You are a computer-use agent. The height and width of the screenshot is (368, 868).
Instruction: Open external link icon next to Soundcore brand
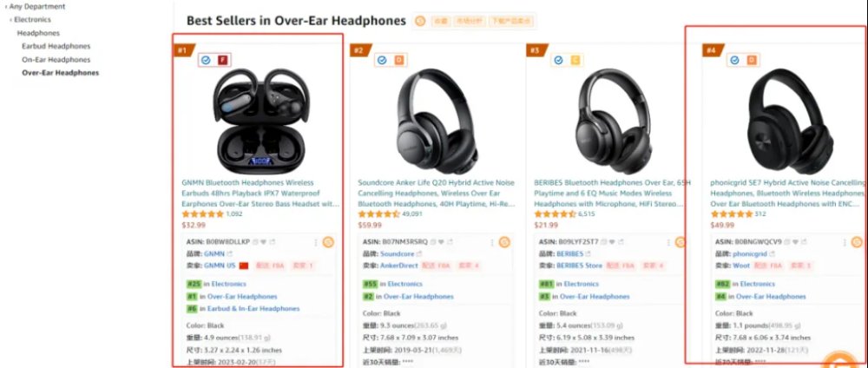(x=419, y=254)
